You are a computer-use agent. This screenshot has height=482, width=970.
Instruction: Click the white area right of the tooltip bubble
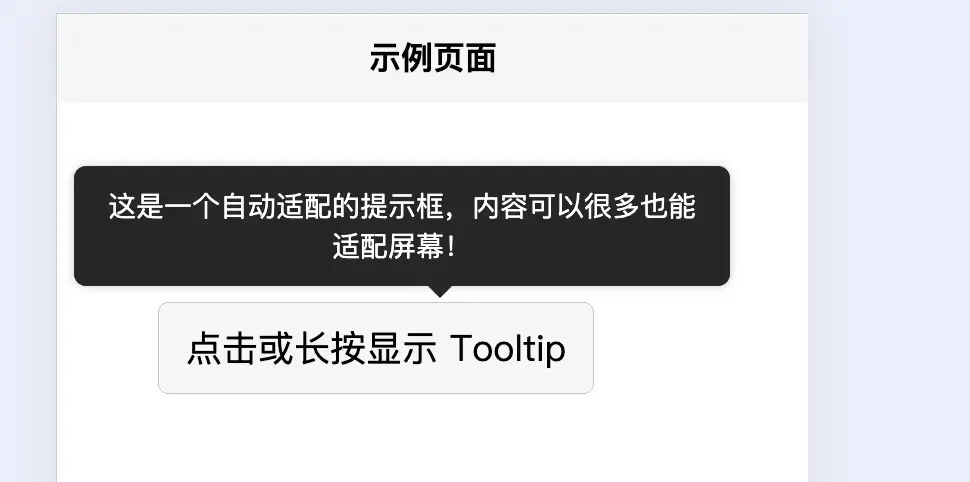pos(769,226)
